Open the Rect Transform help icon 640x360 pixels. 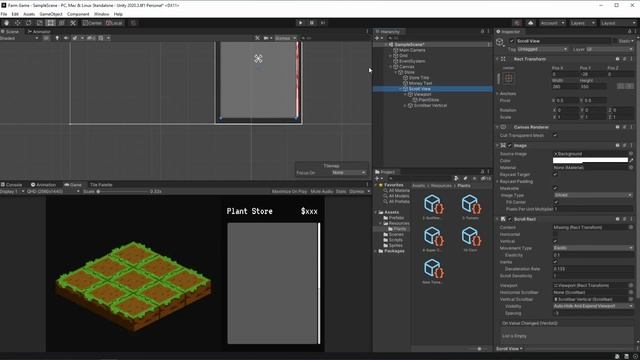618,59
